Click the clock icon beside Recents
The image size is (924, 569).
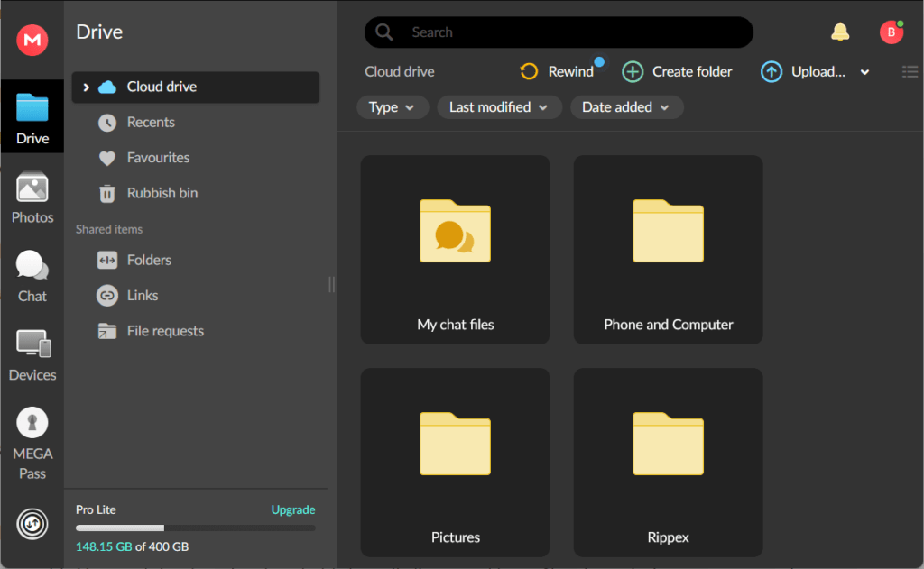pos(107,123)
